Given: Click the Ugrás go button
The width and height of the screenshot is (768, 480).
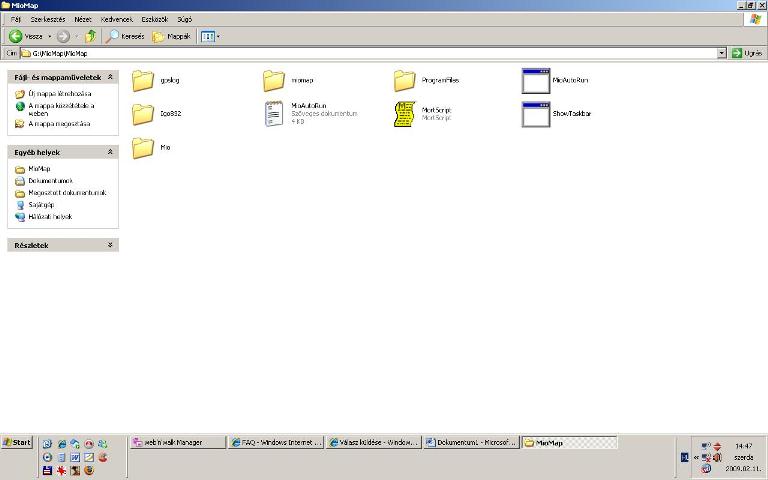Looking at the screenshot, I should pos(747,53).
